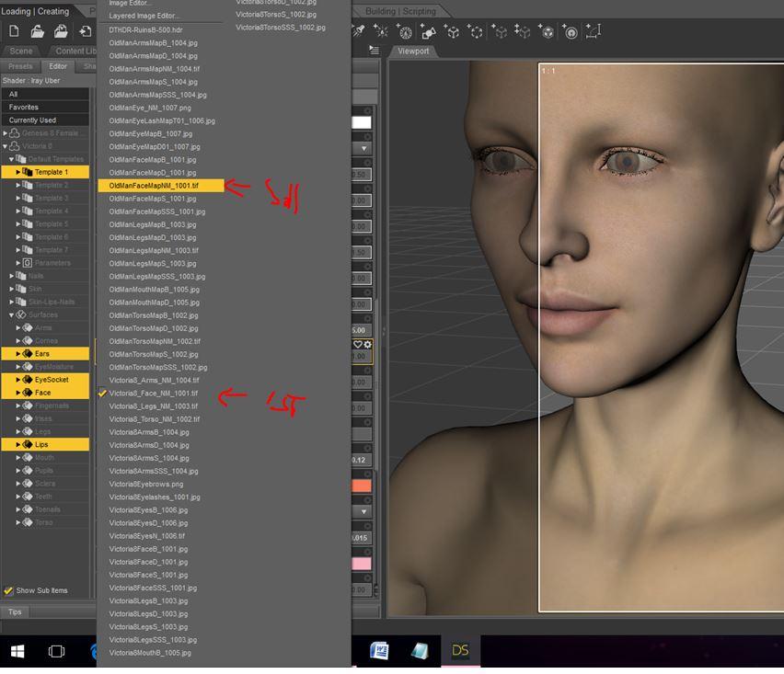This screenshot has height=674, width=784.
Task: Expand the Lips surface tree item
Action: point(18,444)
